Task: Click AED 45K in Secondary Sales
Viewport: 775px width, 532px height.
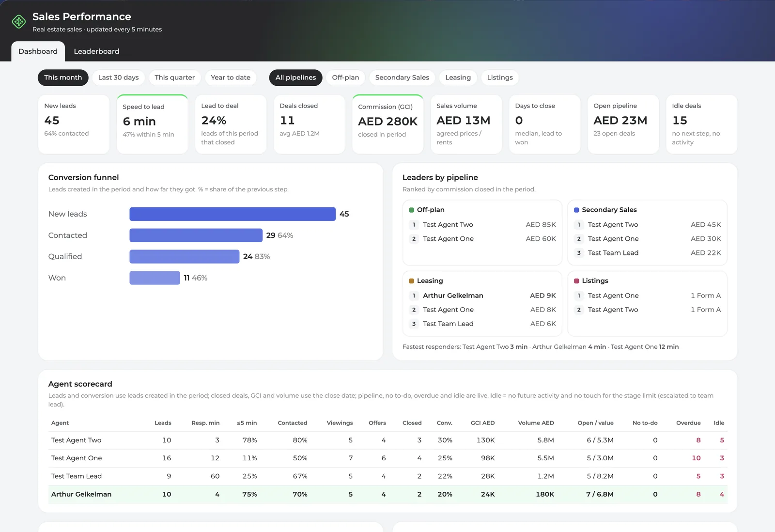Action: pyautogui.click(x=706, y=225)
